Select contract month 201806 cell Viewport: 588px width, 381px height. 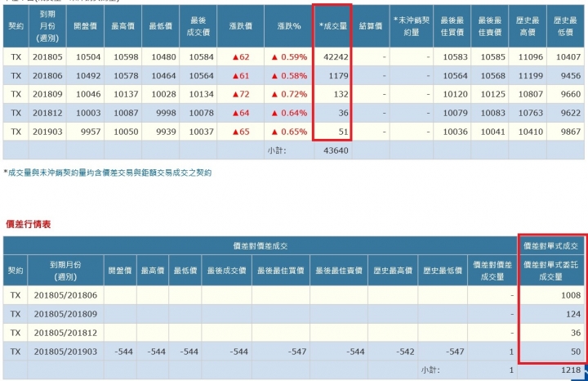pos(47,76)
